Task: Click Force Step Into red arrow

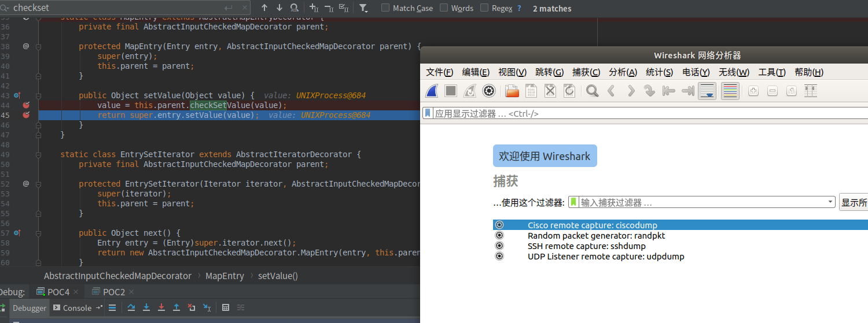Action: click(x=161, y=308)
